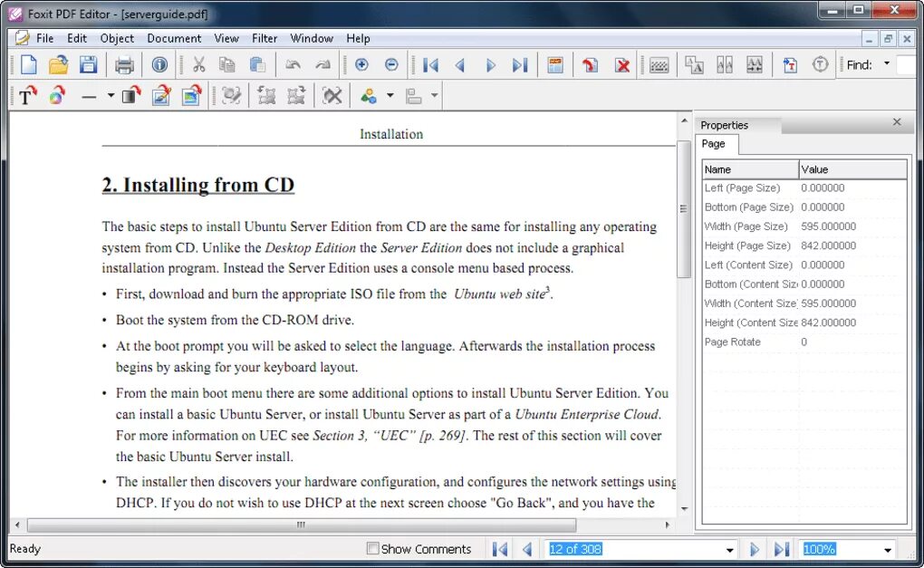
Task: Click the color wheel add-graphics icon
Action: [x=56, y=95]
